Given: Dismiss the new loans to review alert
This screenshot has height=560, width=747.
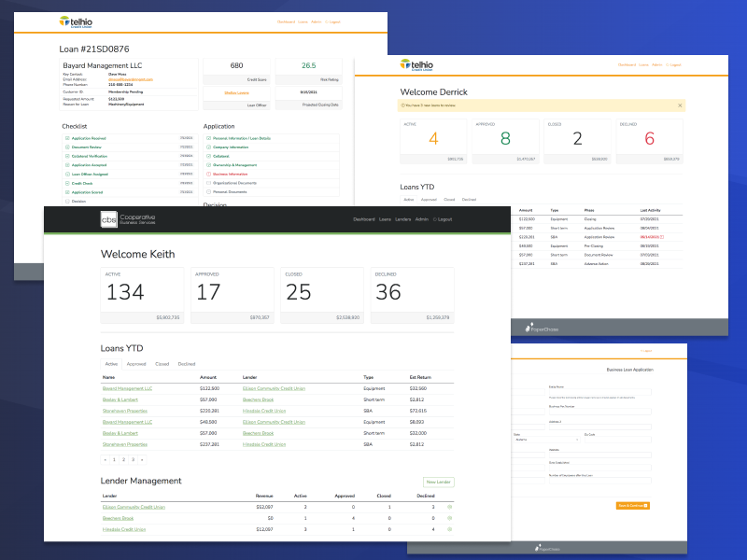Looking at the screenshot, I should (680, 105).
